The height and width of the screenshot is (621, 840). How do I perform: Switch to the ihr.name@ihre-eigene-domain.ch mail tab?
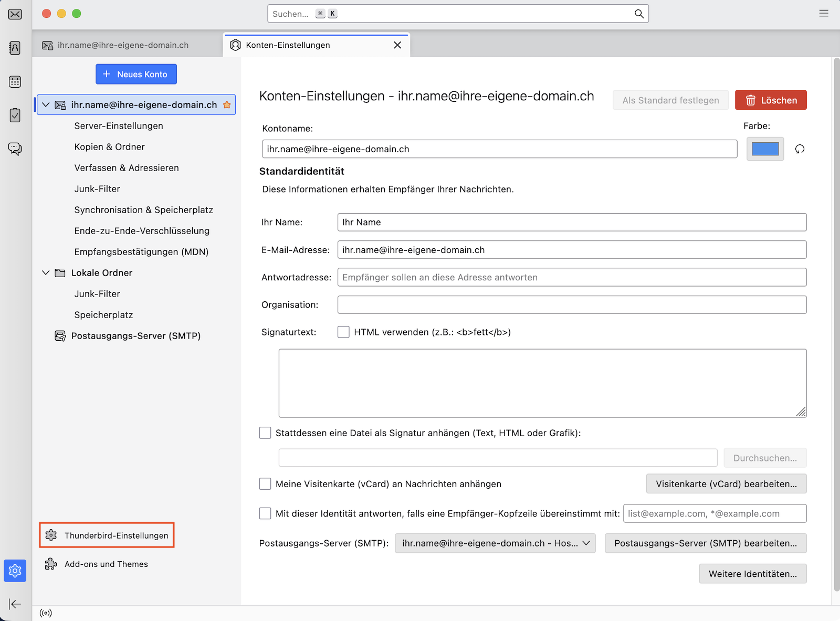[x=128, y=45]
